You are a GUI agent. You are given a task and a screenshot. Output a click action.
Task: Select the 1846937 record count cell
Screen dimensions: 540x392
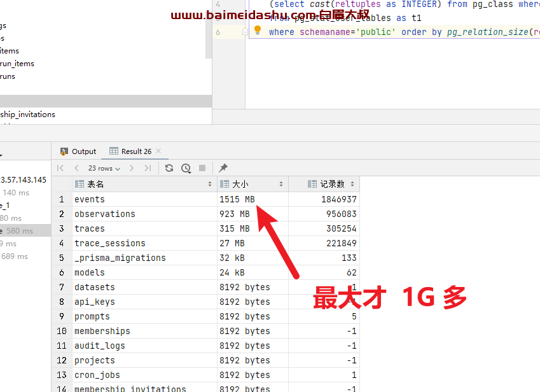click(x=324, y=199)
